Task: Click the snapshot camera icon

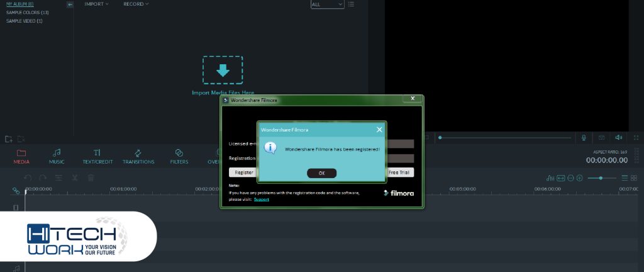Action: pyautogui.click(x=601, y=138)
